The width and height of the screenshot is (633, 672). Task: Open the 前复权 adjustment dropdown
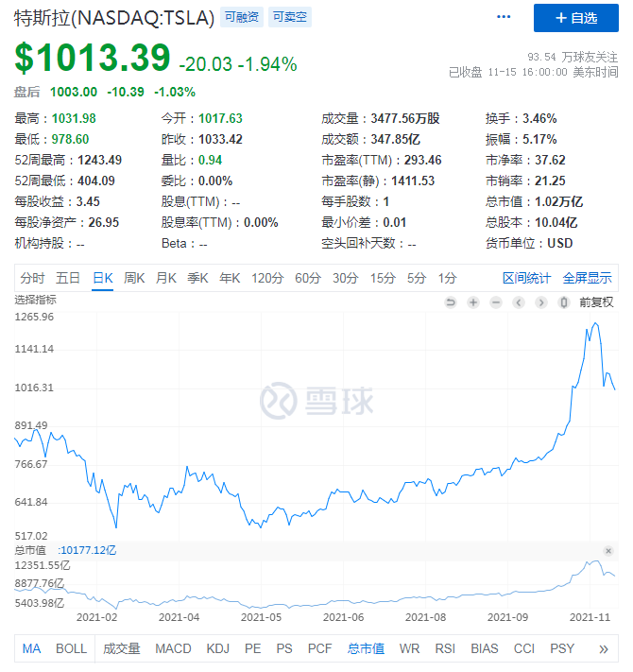tap(596, 302)
